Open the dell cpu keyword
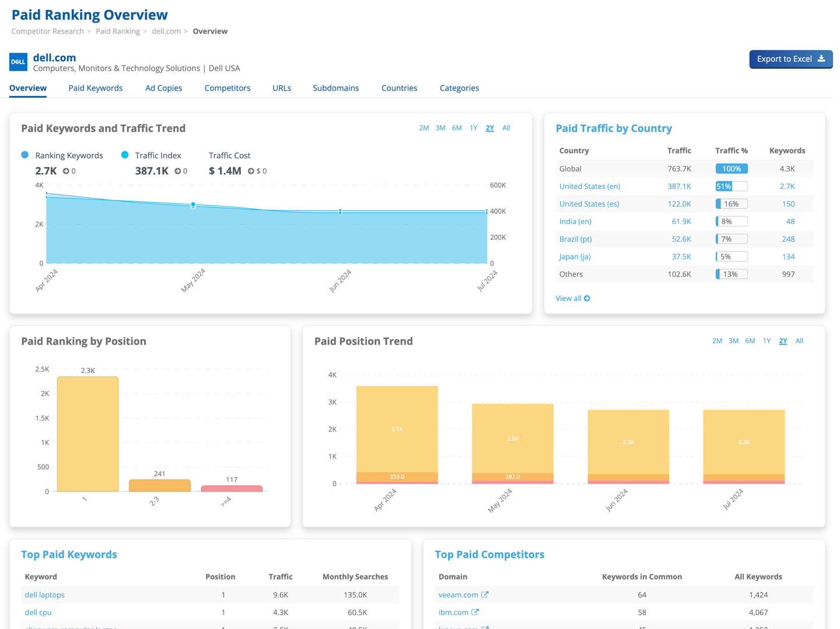 click(x=38, y=612)
